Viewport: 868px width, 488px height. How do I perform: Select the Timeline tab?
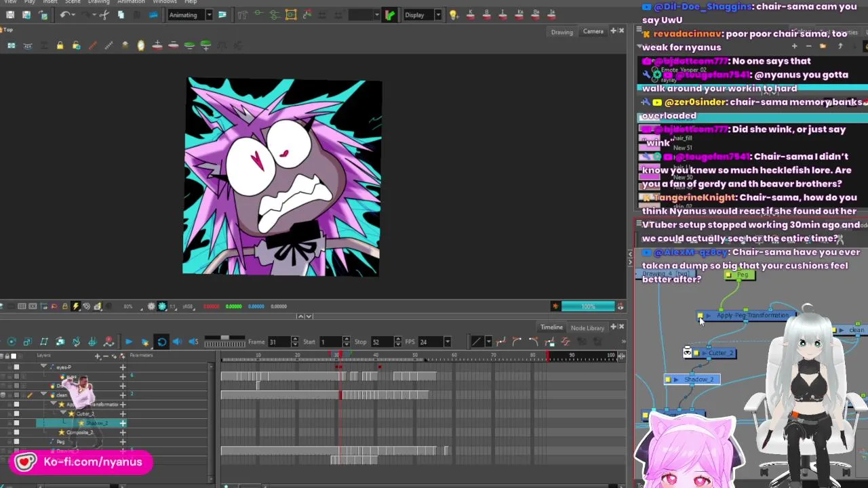coord(551,327)
